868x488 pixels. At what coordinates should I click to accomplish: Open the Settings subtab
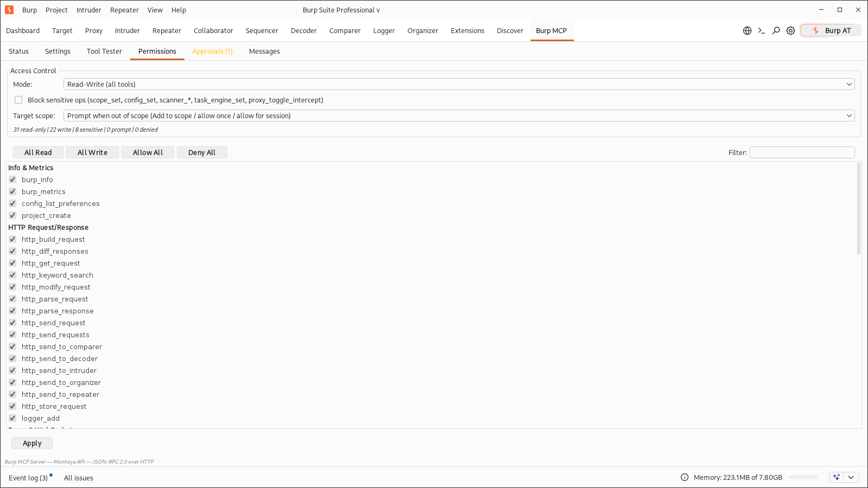tap(58, 51)
